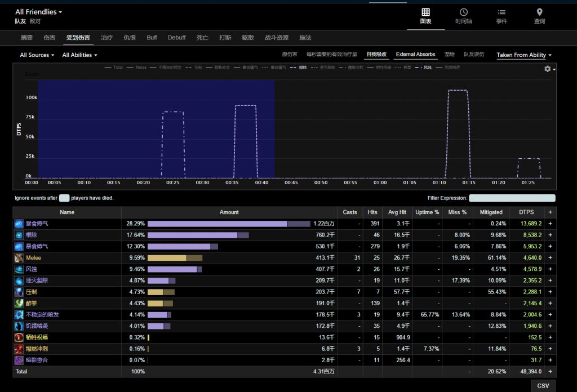Switch to the 伤害 tab

tap(50, 38)
